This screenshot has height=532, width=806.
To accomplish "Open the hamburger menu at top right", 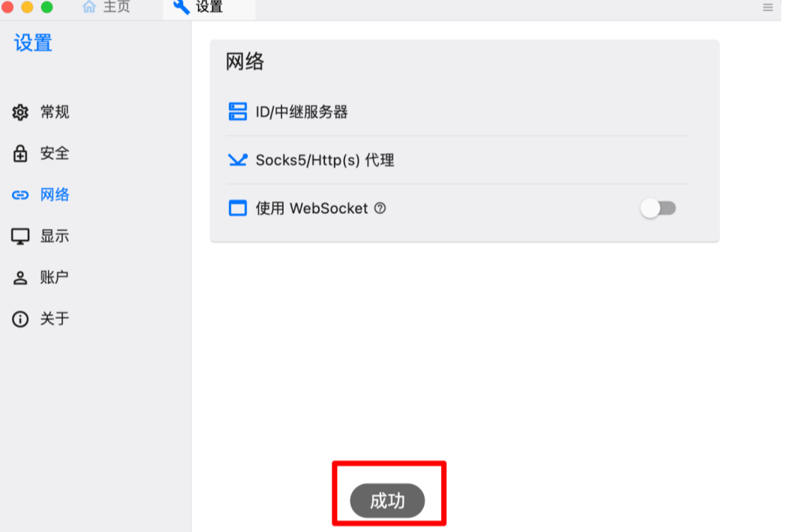I will (768, 8).
